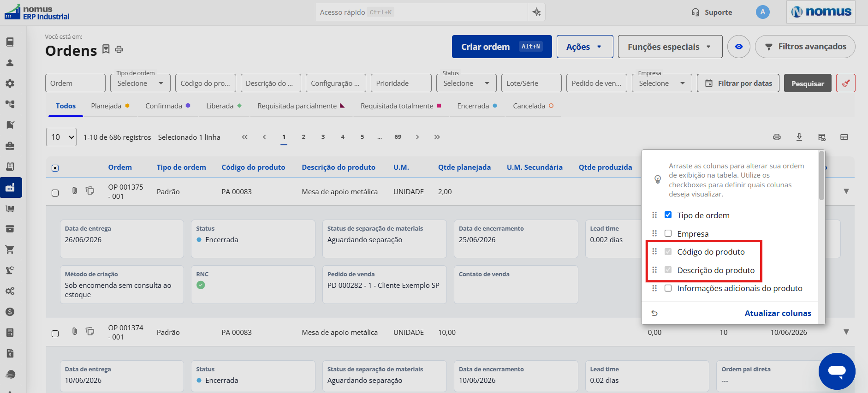The image size is (868, 393).
Task: Click the Filtrar por datas button
Action: [738, 83]
